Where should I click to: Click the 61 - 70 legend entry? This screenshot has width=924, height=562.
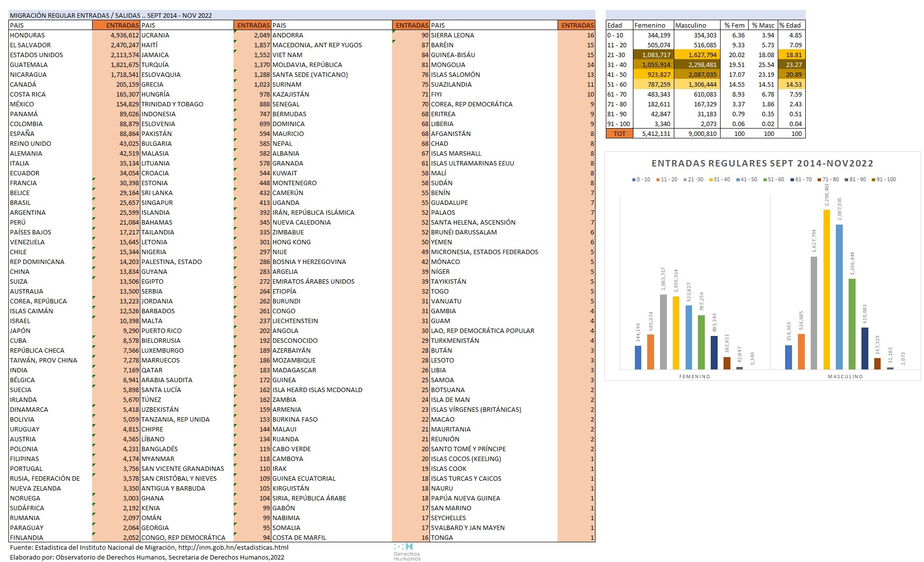803,180
